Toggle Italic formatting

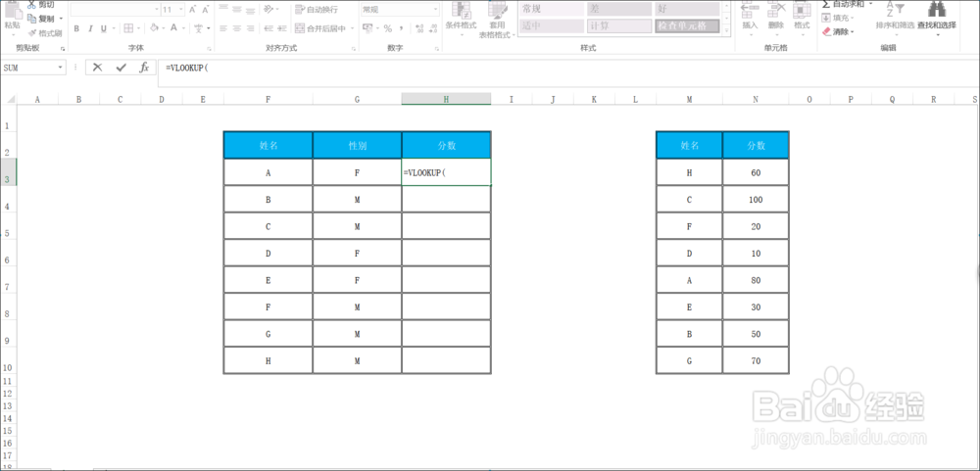point(90,28)
